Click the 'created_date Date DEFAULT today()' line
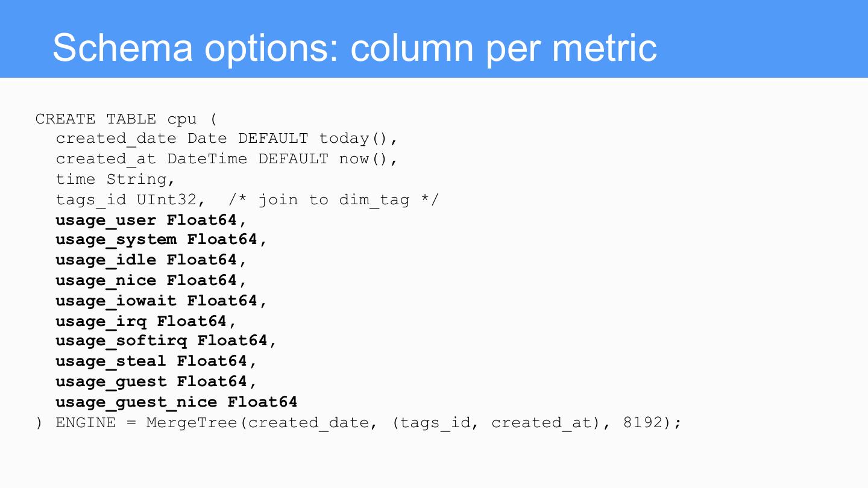 pos(226,139)
